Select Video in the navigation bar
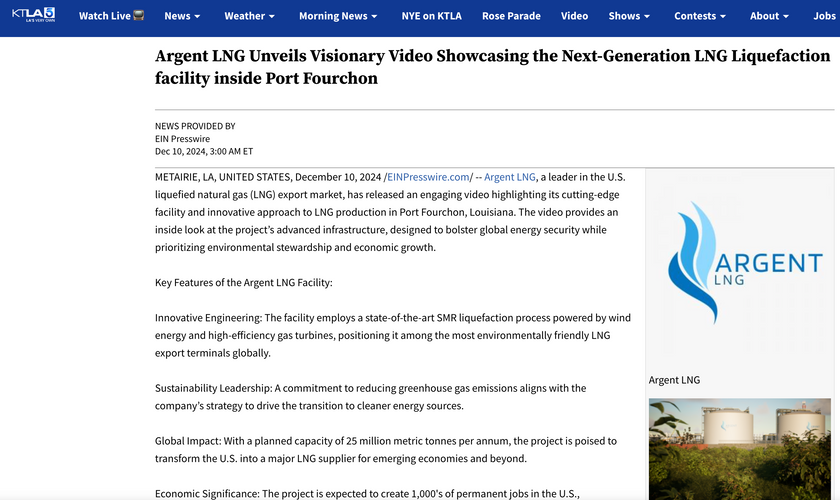 click(x=574, y=16)
